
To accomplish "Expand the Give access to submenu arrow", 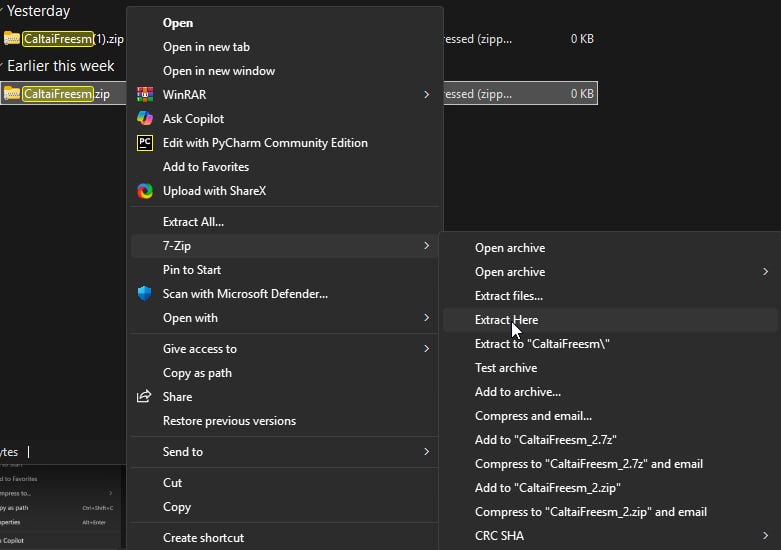I will click(x=426, y=349).
